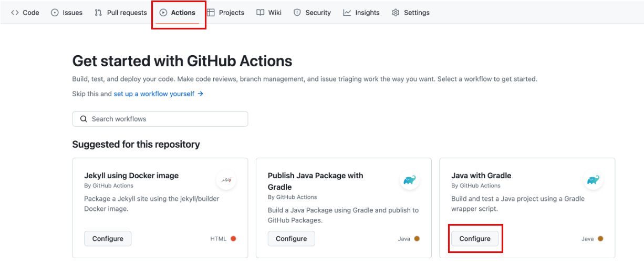The image size is (644, 264).
Task: Open the Pull requests tab
Action: tap(121, 13)
